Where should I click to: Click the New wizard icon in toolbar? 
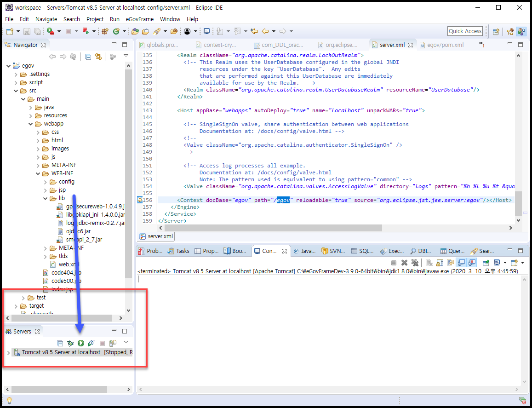click(10, 31)
